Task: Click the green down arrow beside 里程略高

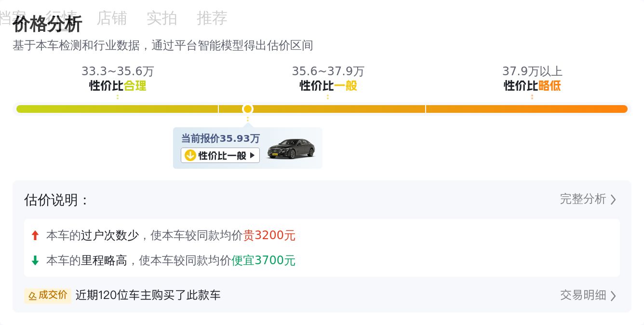Action: 35,260
